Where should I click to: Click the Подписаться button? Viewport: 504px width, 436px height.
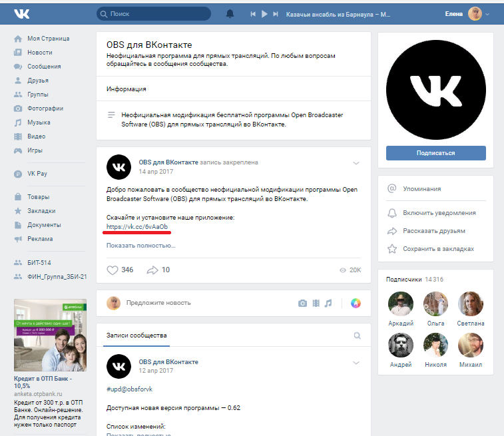(x=436, y=153)
